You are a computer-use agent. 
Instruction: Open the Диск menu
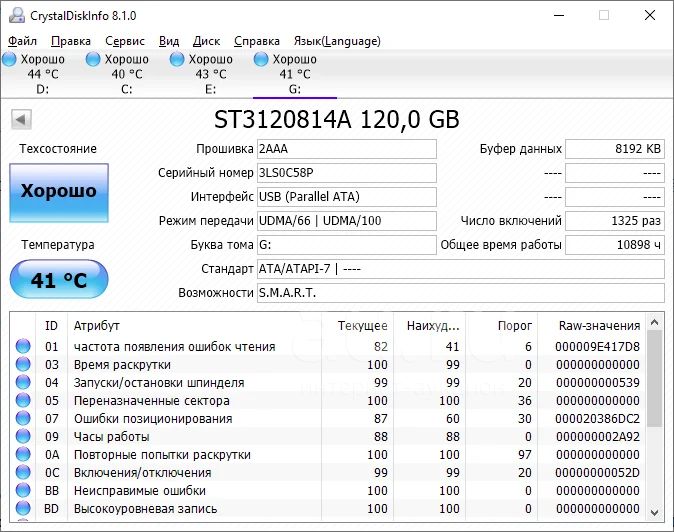206,41
